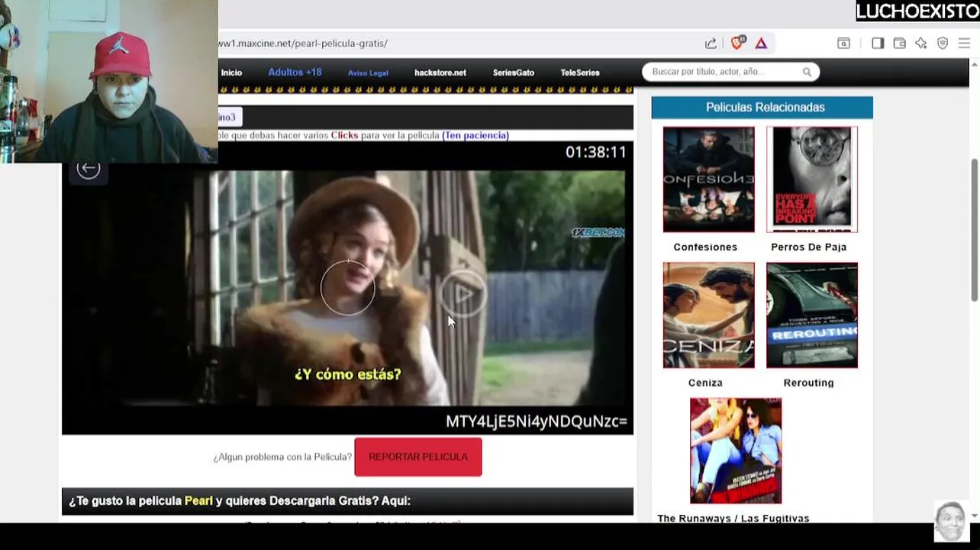Open Adultos +18 menu item
Image resolution: width=980 pixels, height=550 pixels.
coord(295,73)
